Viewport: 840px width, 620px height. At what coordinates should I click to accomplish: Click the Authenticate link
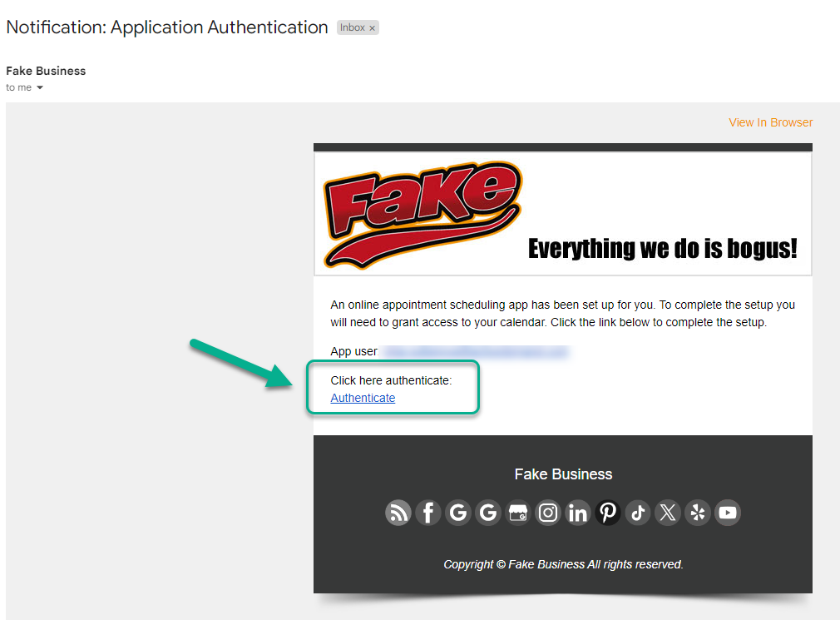363,398
